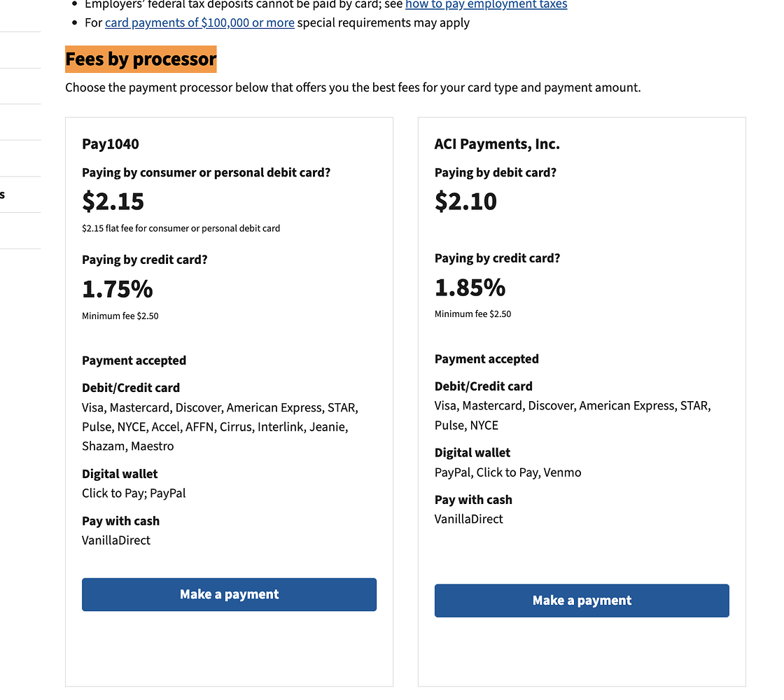Image resolution: width=784 pixels, height=700 pixels.
Task: Click 'Pay with cash' heading in Pay1040 card
Action: click(x=120, y=521)
